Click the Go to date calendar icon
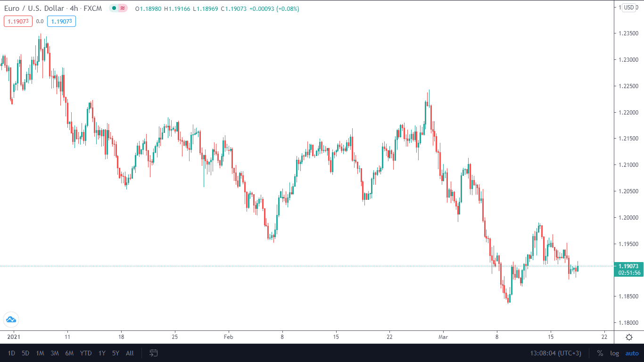 pyautogui.click(x=154, y=353)
